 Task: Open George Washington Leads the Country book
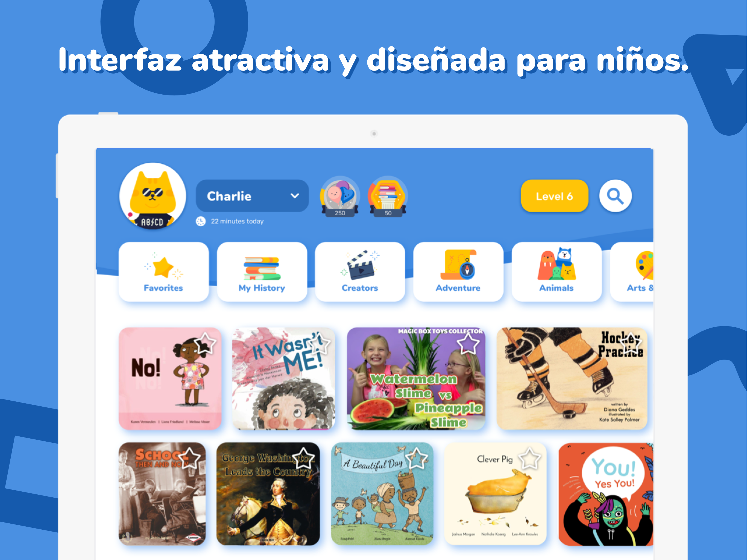(268, 494)
